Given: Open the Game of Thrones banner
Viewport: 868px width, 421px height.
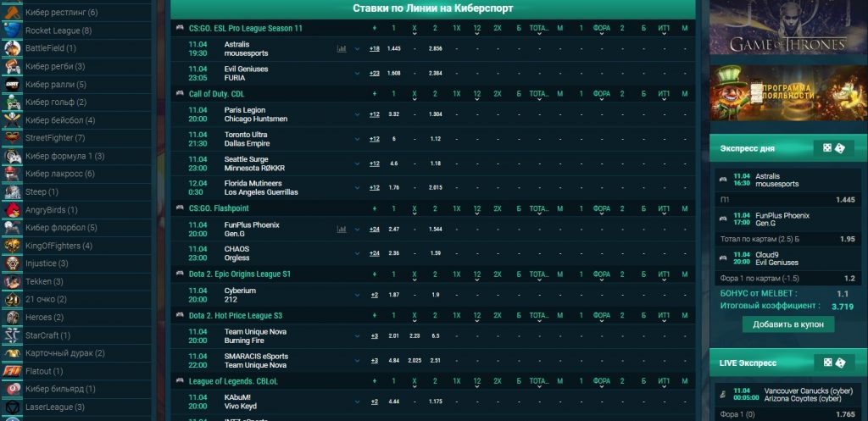Looking at the screenshot, I should pyautogui.click(x=787, y=28).
